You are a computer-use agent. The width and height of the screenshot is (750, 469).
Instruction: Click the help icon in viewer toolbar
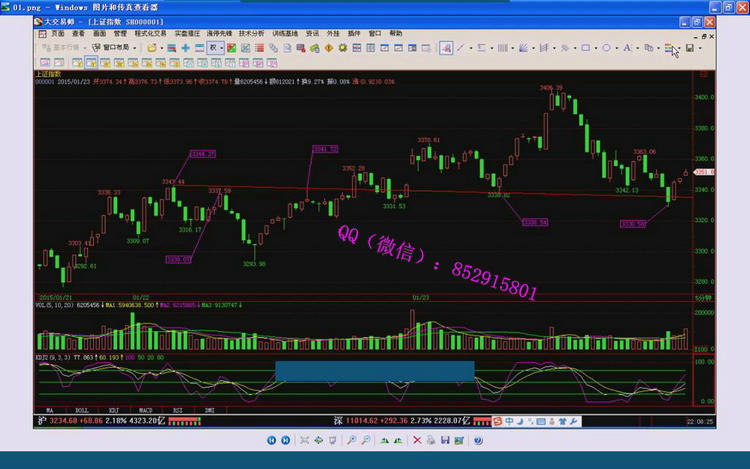pos(479,440)
